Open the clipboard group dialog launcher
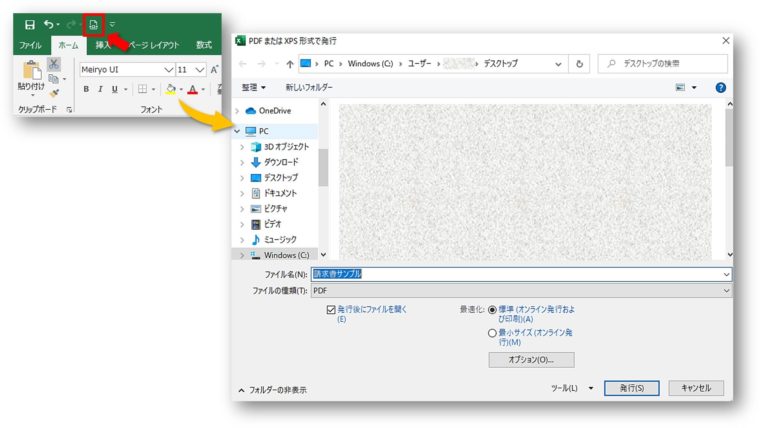 69,110
